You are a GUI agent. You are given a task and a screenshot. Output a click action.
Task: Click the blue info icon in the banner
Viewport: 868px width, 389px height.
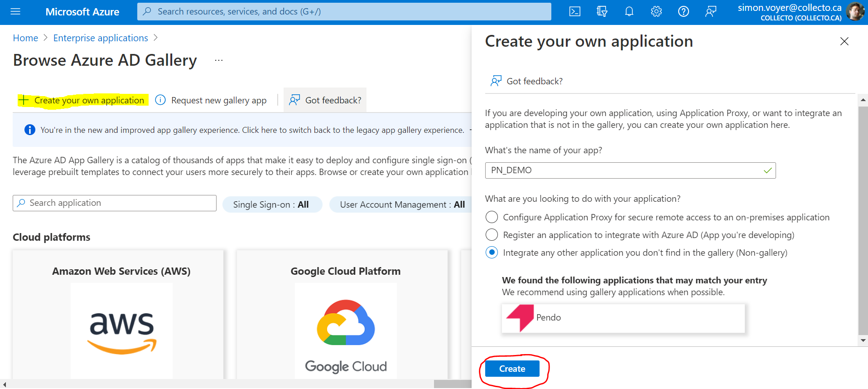30,130
